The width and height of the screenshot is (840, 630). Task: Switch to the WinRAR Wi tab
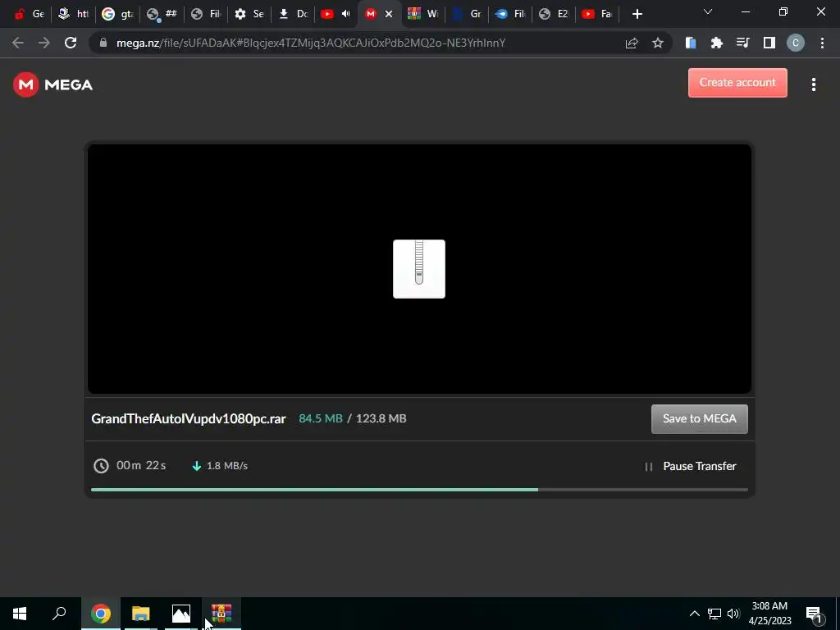(x=423, y=14)
